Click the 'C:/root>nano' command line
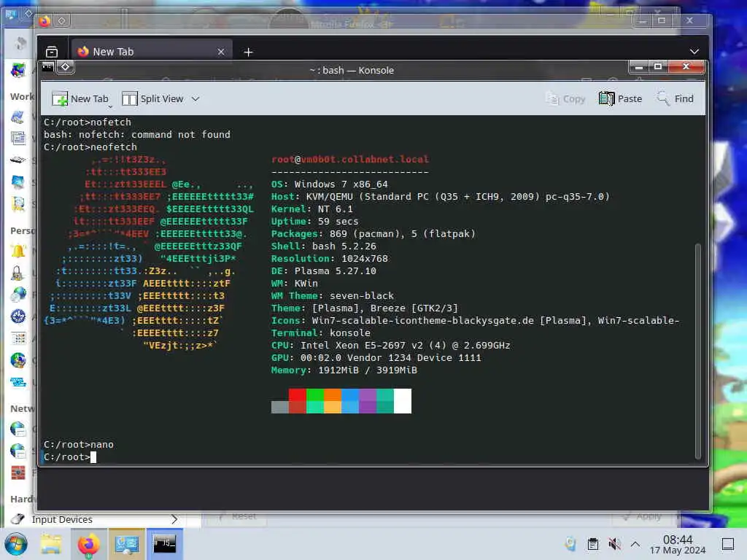747x560 pixels. click(x=79, y=445)
